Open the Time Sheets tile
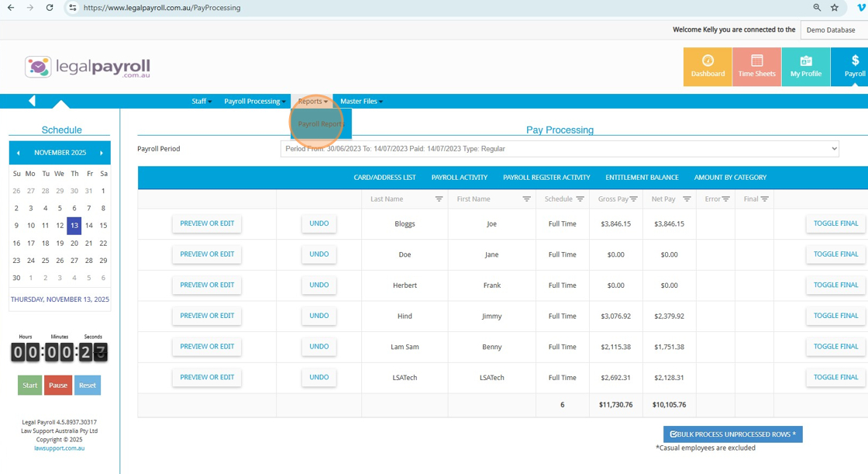Image resolution: width=868 pixels, height=474 pixels. point(756,67)
